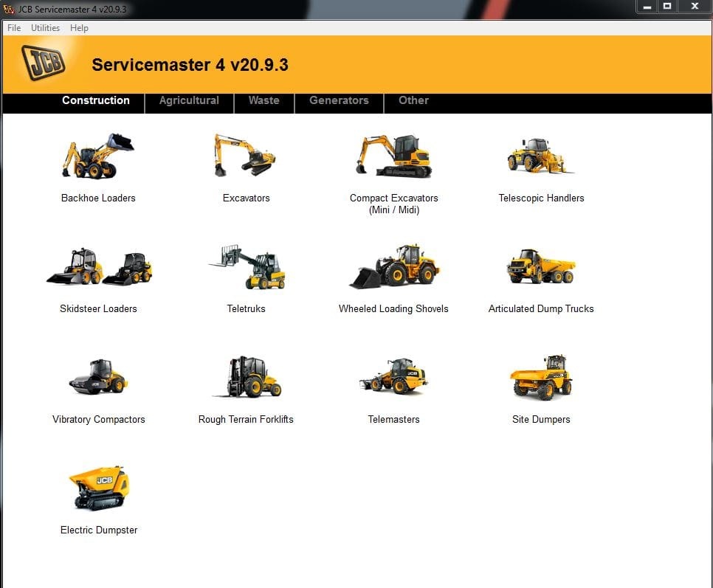Screen dimensions: 713x588
Task: Open the Utilities menu
Action: click(46, 28)
